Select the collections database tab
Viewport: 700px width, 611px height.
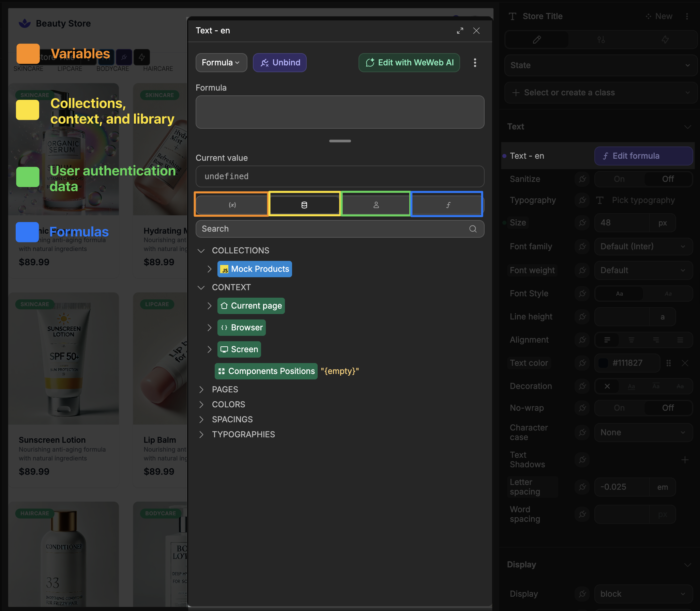pyautogui.click(x=304, y=205)
